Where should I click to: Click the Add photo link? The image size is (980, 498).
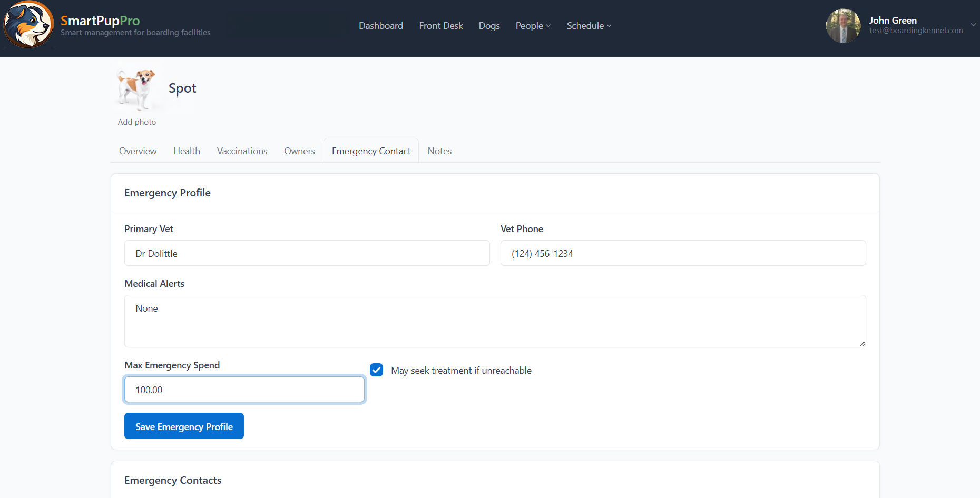pos(137,122)
